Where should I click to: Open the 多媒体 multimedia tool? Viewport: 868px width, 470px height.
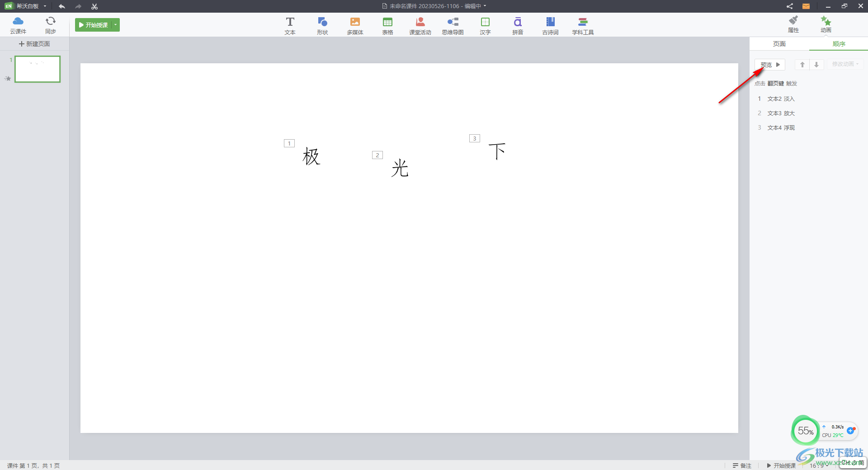(355, 26)
